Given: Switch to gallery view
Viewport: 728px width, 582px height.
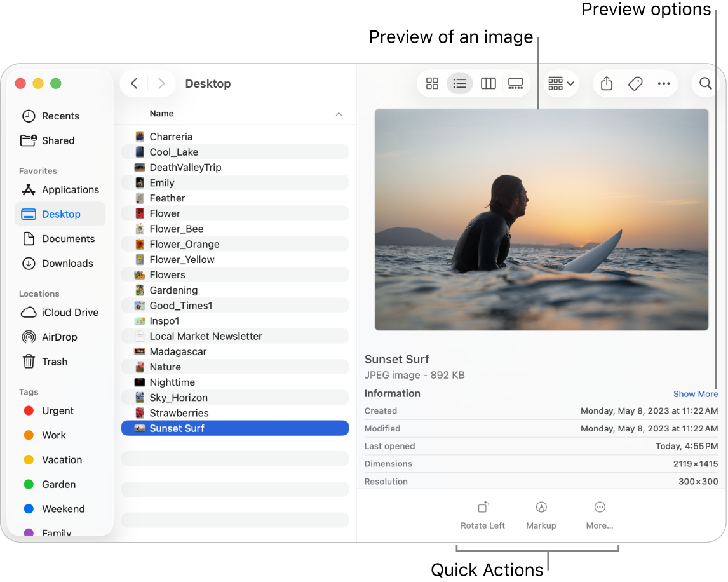Looking at the screenshot, I should coord(515,84).
